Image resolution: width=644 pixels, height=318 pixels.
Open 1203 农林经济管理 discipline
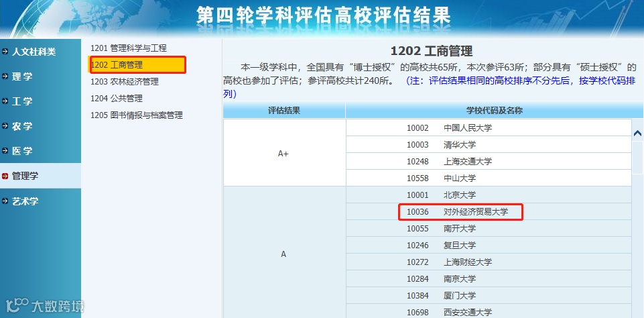(x=125, y=82)
